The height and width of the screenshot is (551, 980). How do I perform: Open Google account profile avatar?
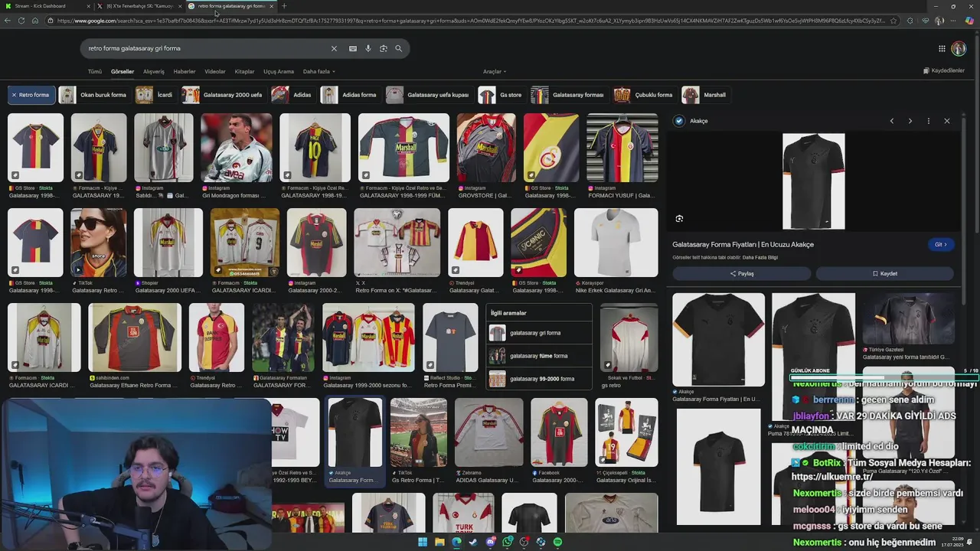959,48
